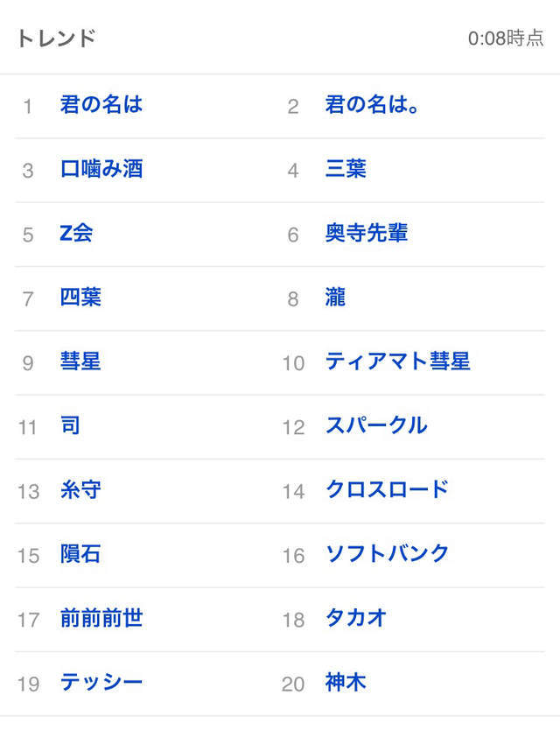Viewport: 560px width, 730px height.
Task: Click the trend link 三葉
Action: 346,170
